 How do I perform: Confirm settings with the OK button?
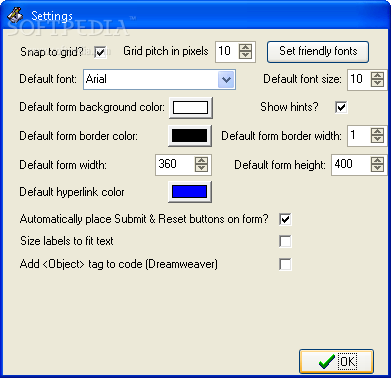tap(336, 361)
